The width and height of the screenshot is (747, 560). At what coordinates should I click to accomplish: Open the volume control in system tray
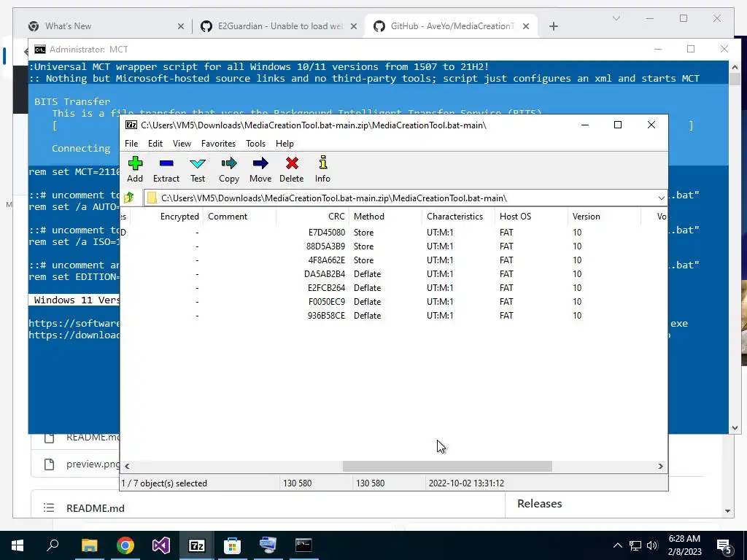652,545
